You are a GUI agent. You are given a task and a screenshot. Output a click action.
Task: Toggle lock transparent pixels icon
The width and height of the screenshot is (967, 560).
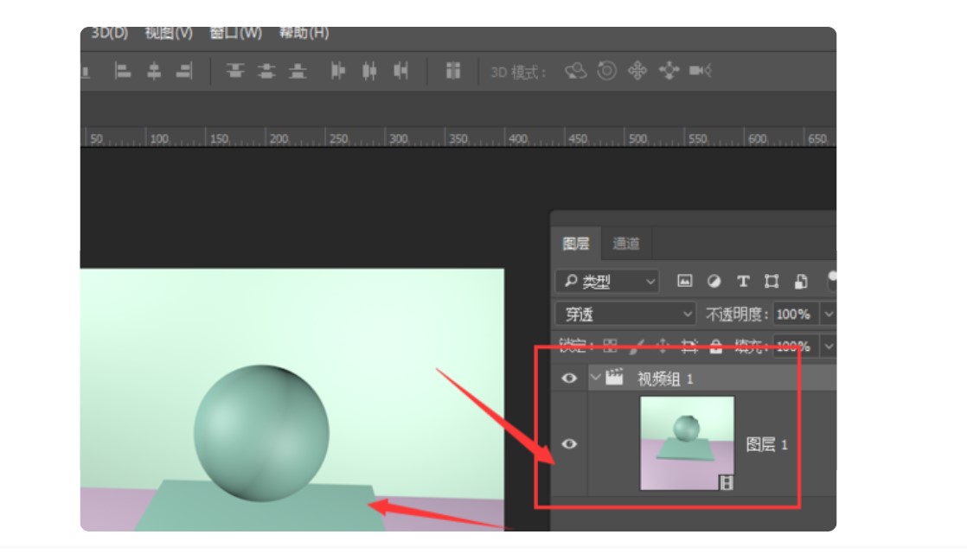(610, 347)
